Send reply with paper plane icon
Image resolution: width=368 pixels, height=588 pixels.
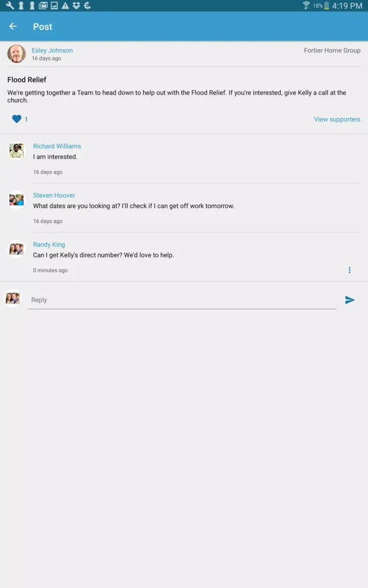coord(350,300)
